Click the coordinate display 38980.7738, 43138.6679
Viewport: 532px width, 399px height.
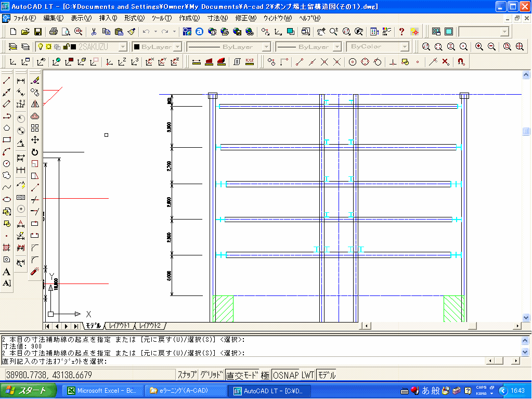pos(49,375)
